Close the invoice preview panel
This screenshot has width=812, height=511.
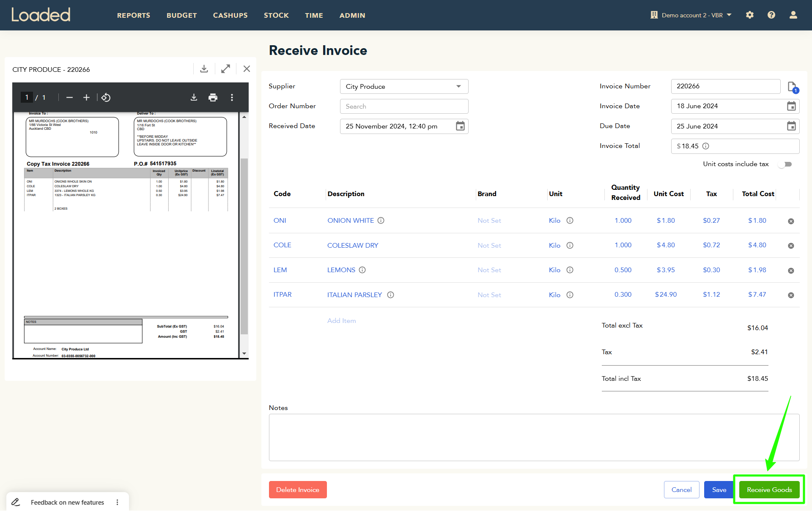[247, 69]
